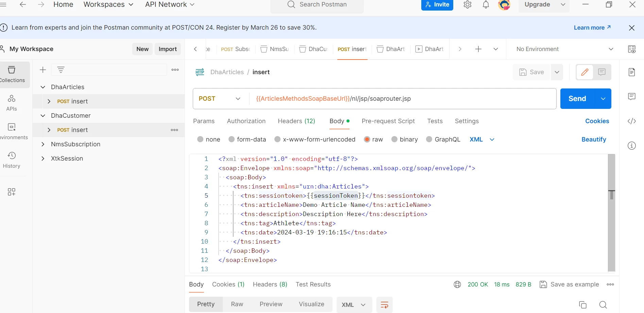The height and width of the screenshot is (313, 644).
Task: Open comments pane in right sidebar
Action: click(x=632, y=97)
